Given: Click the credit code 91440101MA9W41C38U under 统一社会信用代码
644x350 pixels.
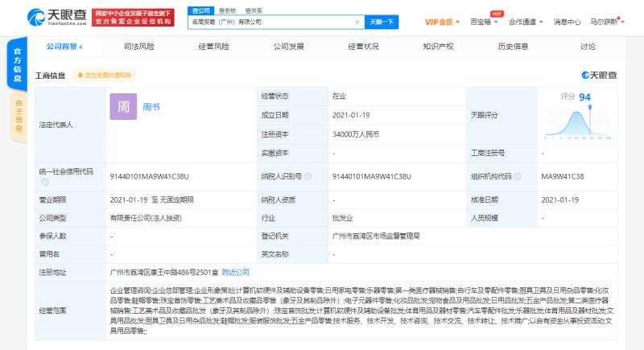Looking at the screenshot, I should pos(150,176).
